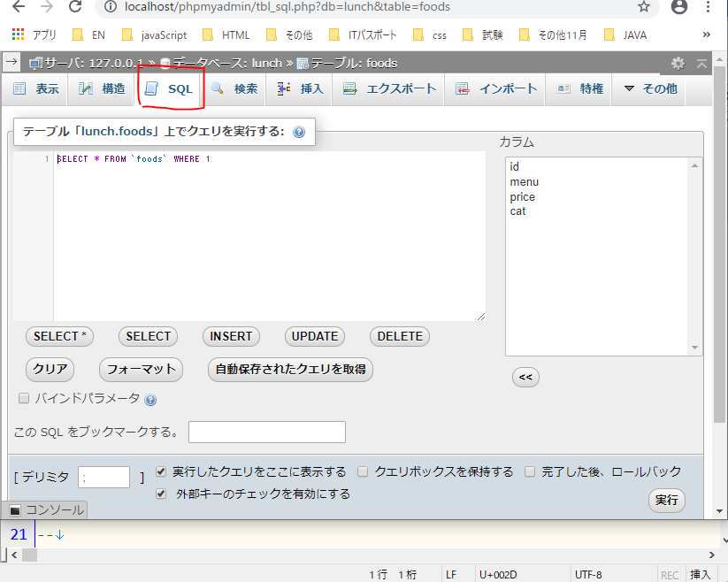Click the 実行 execute button
728x582 pixels.
[x=666, y=501]
